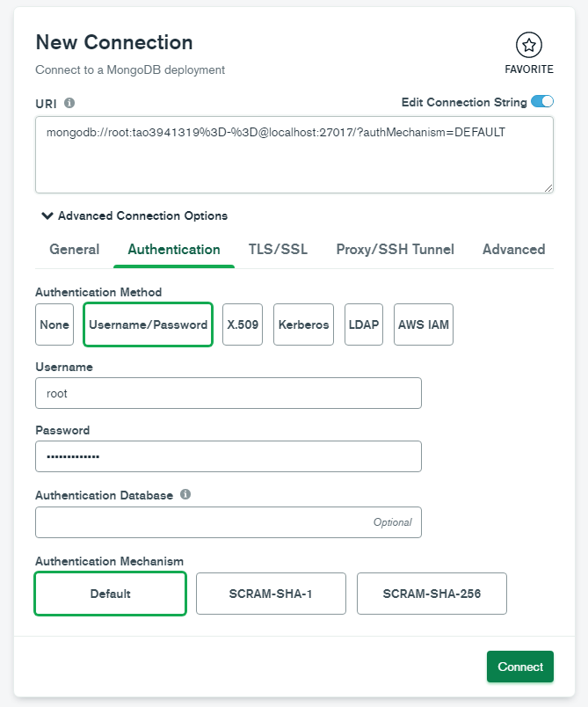Viewport: 588px width, 707px height.
Task: Select the Authentication tab
Action: coord(174,250)
